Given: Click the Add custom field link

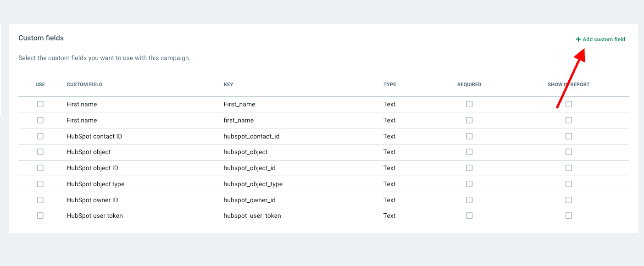Looking at the screenshot, I should tap(600, 39).
